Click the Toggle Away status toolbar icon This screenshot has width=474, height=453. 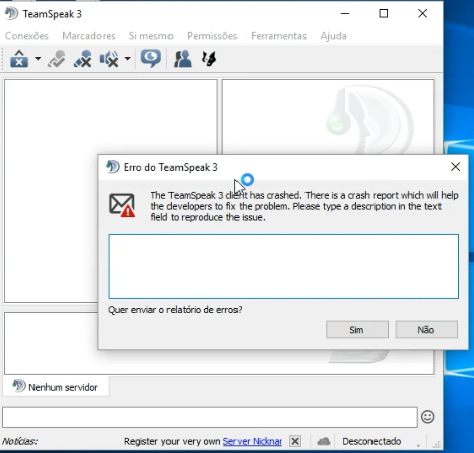[56, 59]
